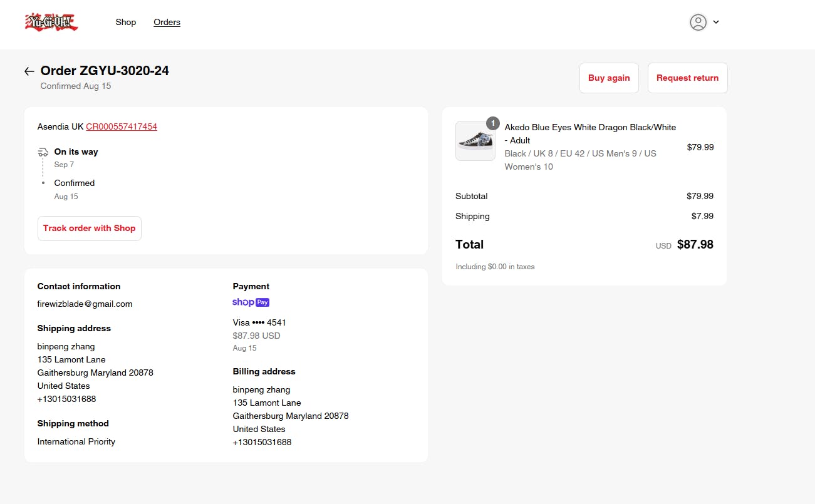815x504 pixels.
Task: Click the On its way status label
Action: pyautogui.click(x=76, y=152)
